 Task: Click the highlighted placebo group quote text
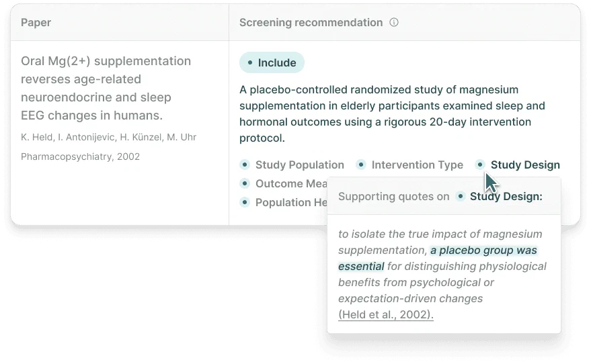point(438,259)
